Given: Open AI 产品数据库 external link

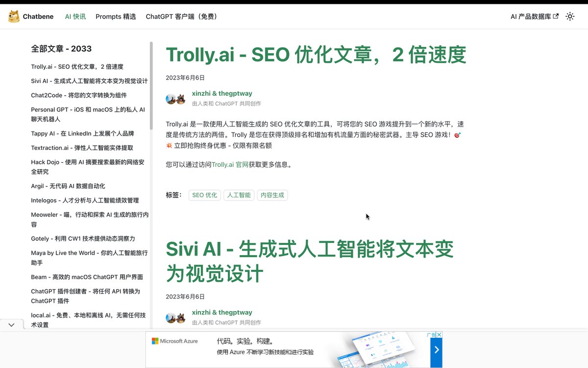Looking at the screenshot, I should [x=535, y=16].
